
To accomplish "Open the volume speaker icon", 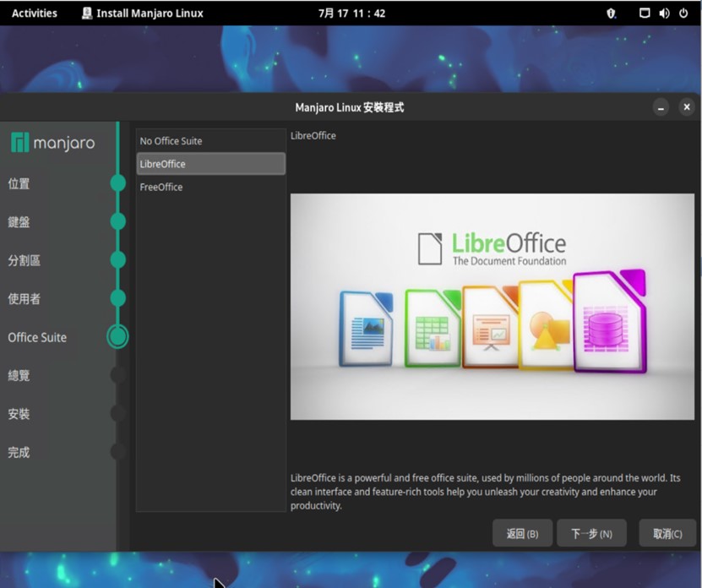I will coord(664,14).
